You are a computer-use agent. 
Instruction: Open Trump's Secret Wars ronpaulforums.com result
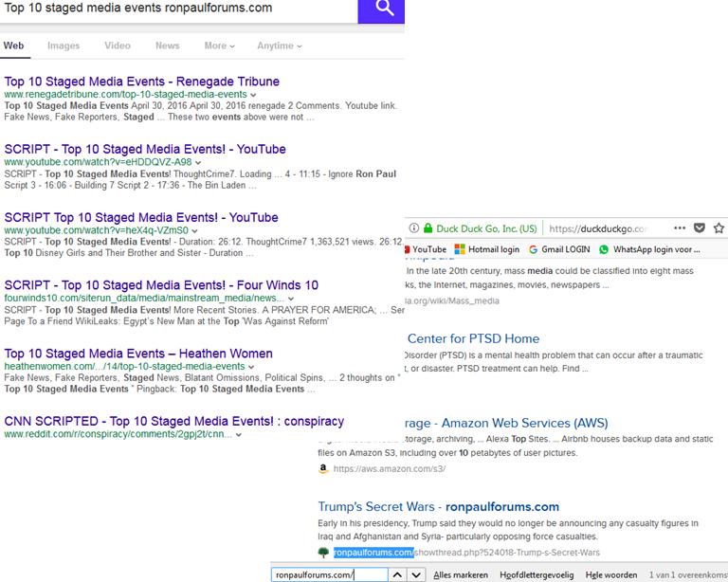point(438,506)
